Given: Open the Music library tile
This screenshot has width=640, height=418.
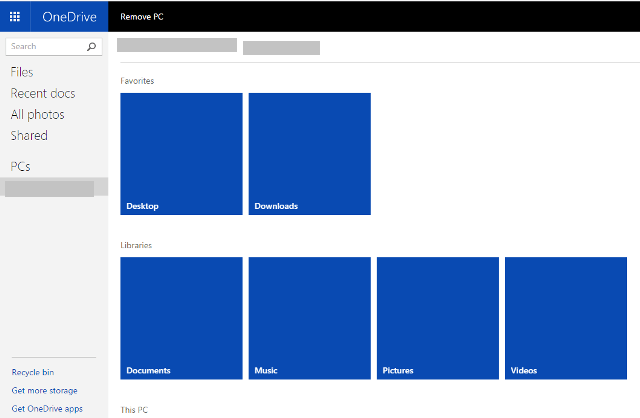Looking at the screenshot, I should click(310, 318).
